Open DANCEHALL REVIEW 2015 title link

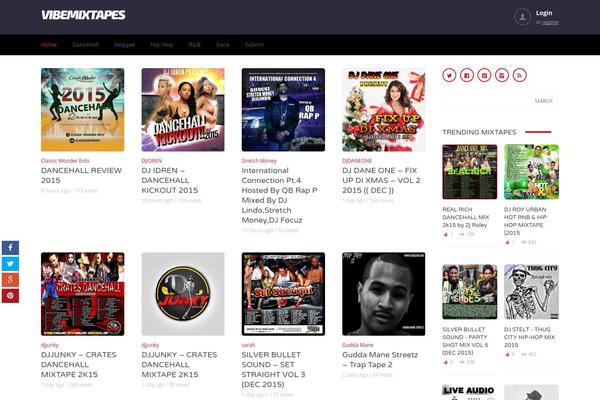(81, 175)
